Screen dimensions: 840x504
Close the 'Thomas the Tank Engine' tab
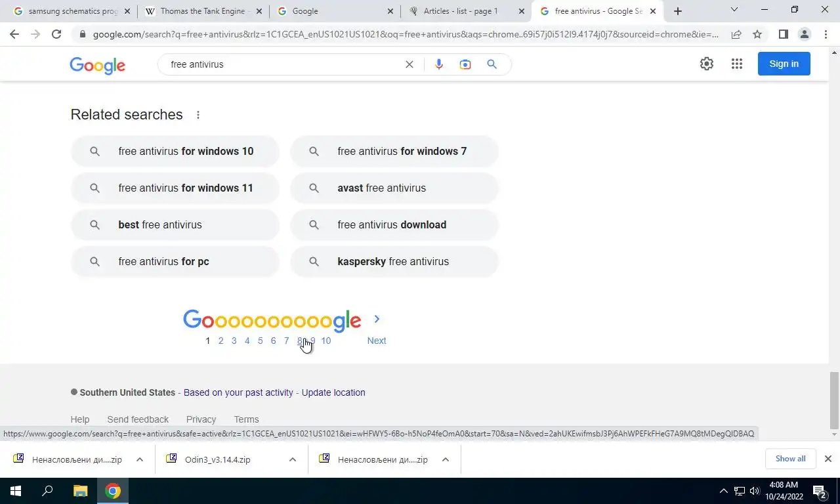coord(259,11)
